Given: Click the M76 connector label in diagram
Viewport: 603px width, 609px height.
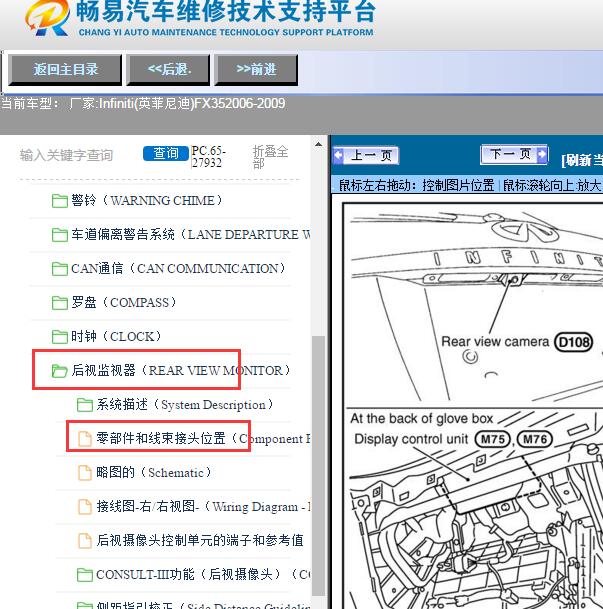Looking at the screenshot, I should pos(535,439).
